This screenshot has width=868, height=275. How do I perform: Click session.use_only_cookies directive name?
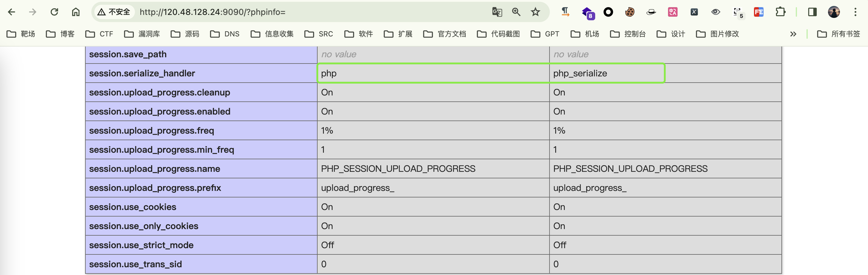point(144,226)
